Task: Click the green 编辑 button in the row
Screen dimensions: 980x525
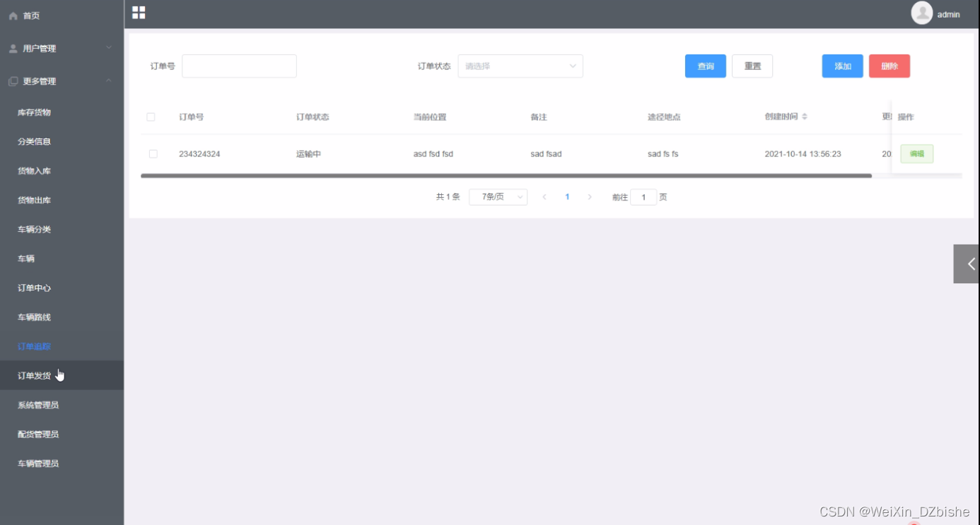Action: [917, 154]
